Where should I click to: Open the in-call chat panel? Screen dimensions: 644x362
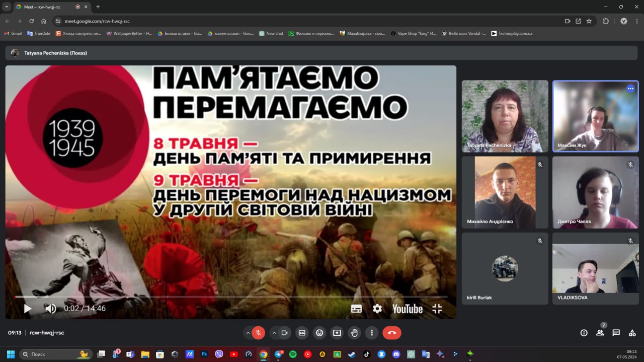coord(616,333)
